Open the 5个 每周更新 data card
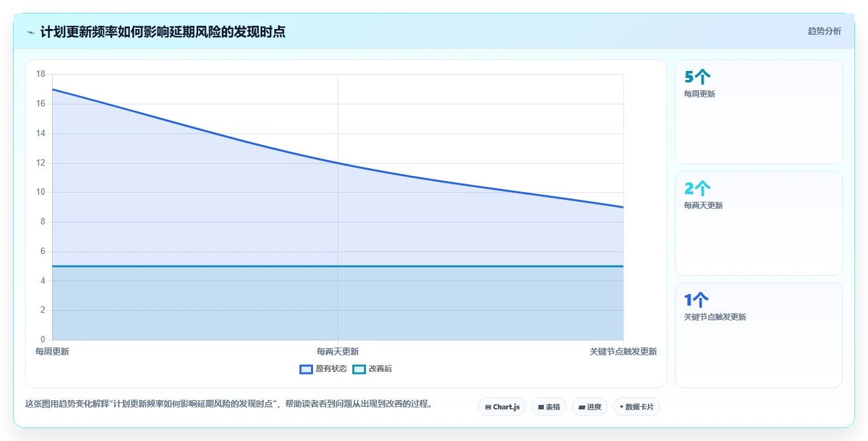The width and height of the screenshot is (868, 441). coord(758,112)
